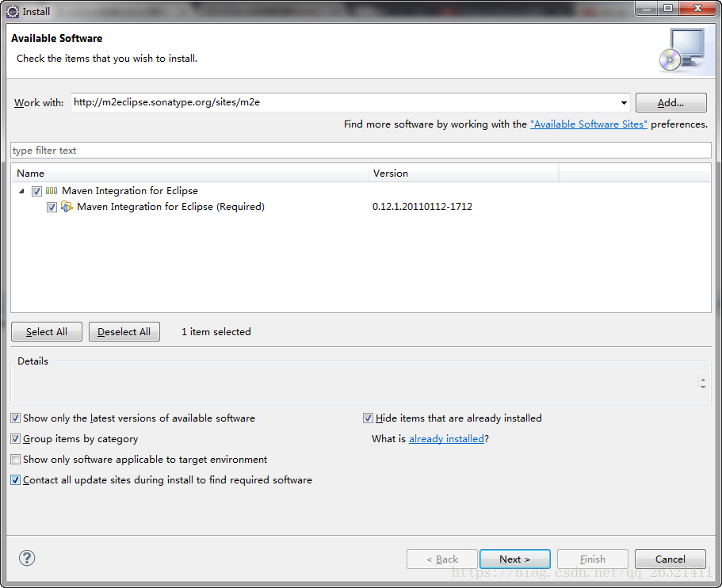
Task: Enable Show only software applicable to target environment
Action: 16,460
